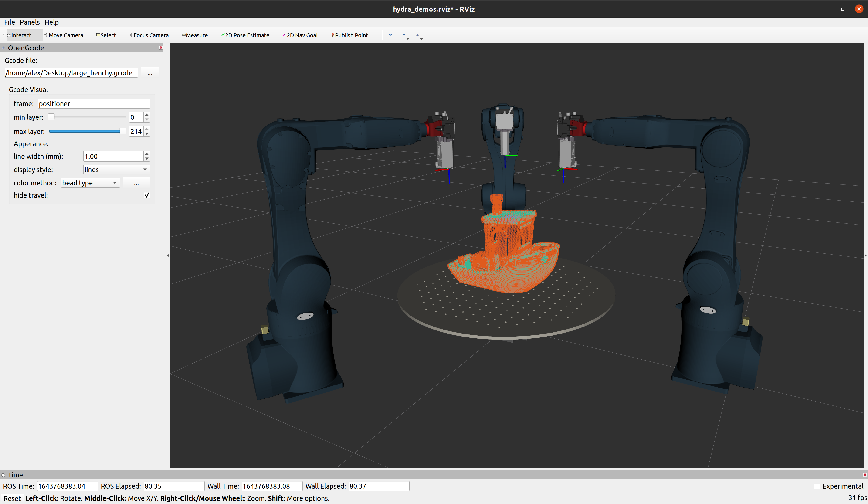868x504 pixels.
Task: Open the display style dropdown
Action: click(116, 170)
